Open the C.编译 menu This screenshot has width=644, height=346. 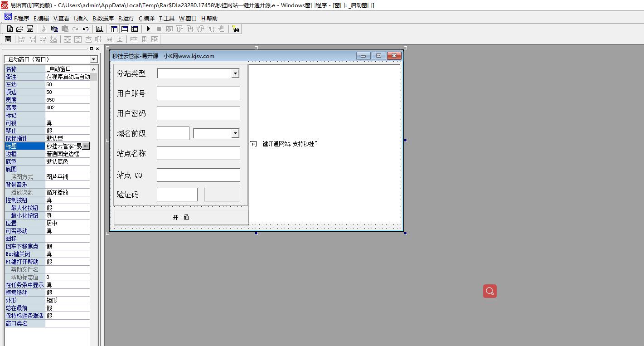click(146, 19)
